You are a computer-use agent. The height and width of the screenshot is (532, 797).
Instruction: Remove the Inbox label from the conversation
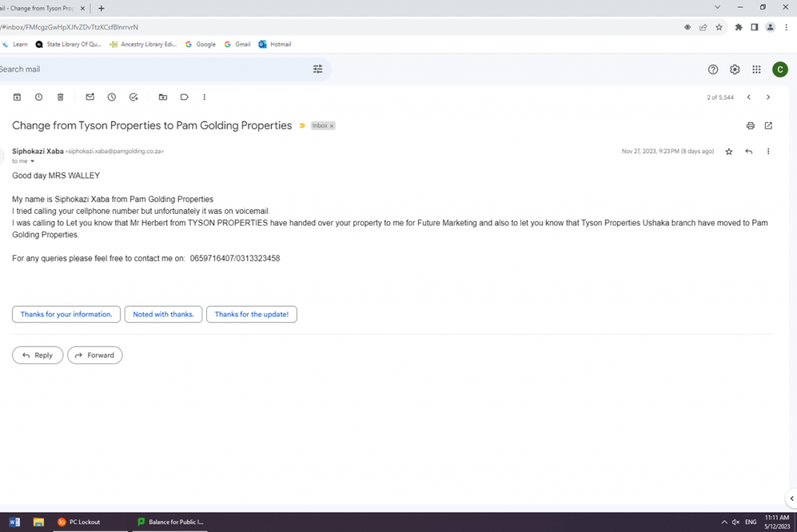tap(332, 126)
